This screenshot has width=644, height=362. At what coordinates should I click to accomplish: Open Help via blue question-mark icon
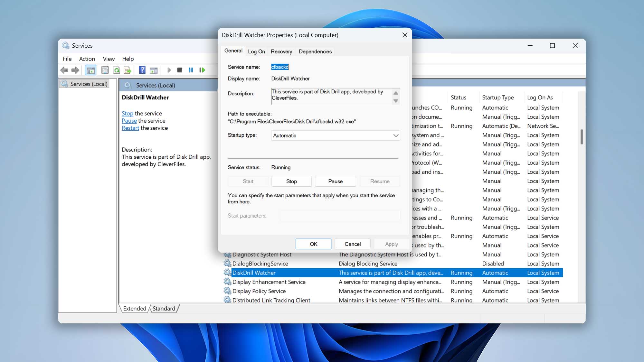tap(142, 70)
